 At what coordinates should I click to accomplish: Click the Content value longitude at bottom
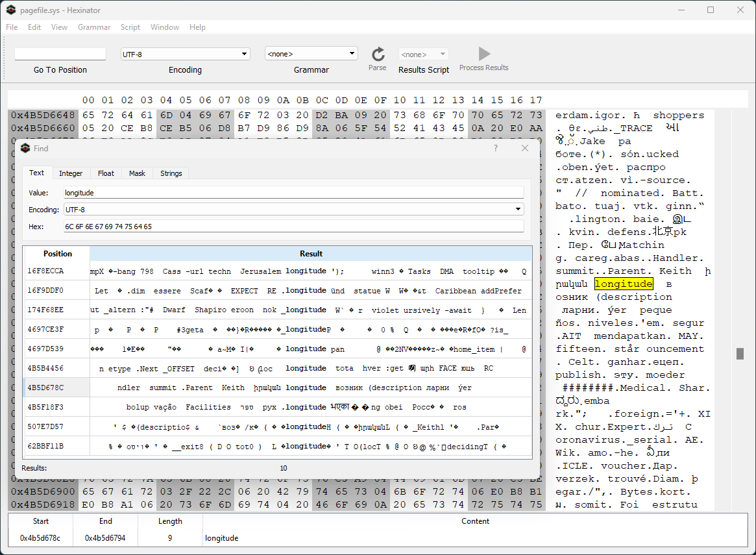click(x=222, y=537)
